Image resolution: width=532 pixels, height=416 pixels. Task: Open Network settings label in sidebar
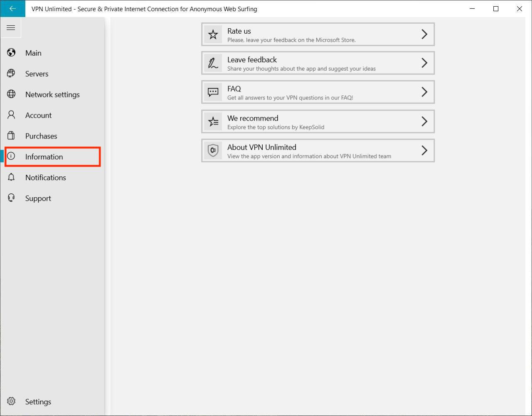coord(52,94)
